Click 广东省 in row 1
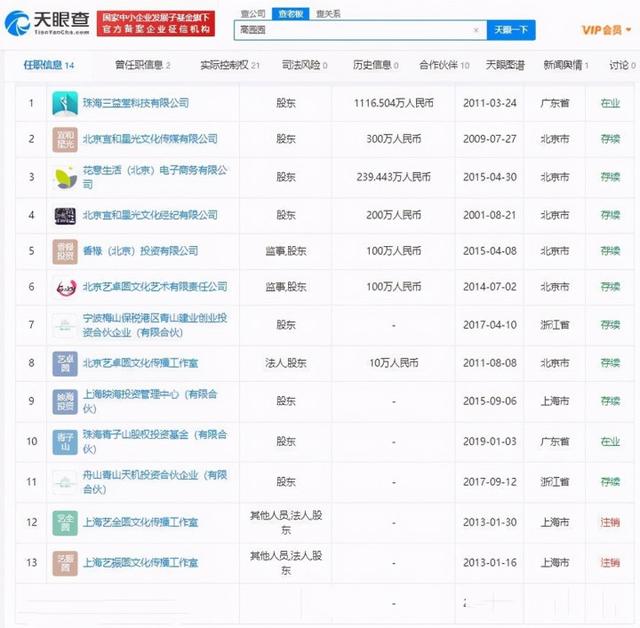Viewport: 640px width, 628px height. tap(555, 103)
